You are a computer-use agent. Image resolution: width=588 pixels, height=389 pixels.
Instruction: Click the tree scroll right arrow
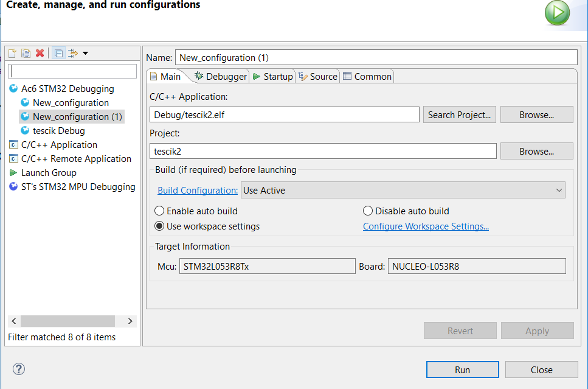point(130,321)
